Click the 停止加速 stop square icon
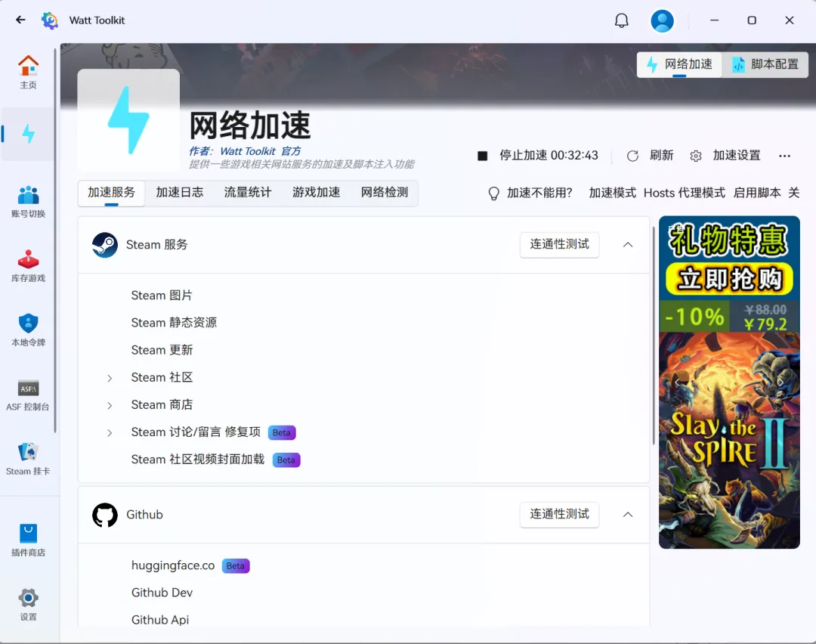Screen dimensions: 816x644 [x=482, y=156]
